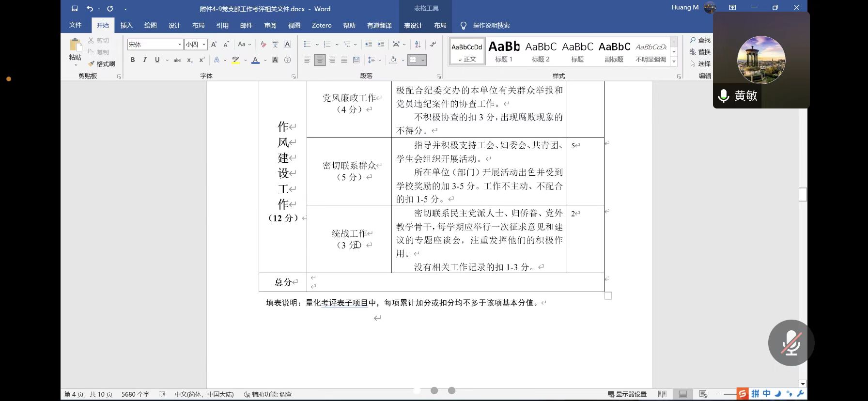Apply subscript formatting
This screenshot has height=401, width=868.
190,60
